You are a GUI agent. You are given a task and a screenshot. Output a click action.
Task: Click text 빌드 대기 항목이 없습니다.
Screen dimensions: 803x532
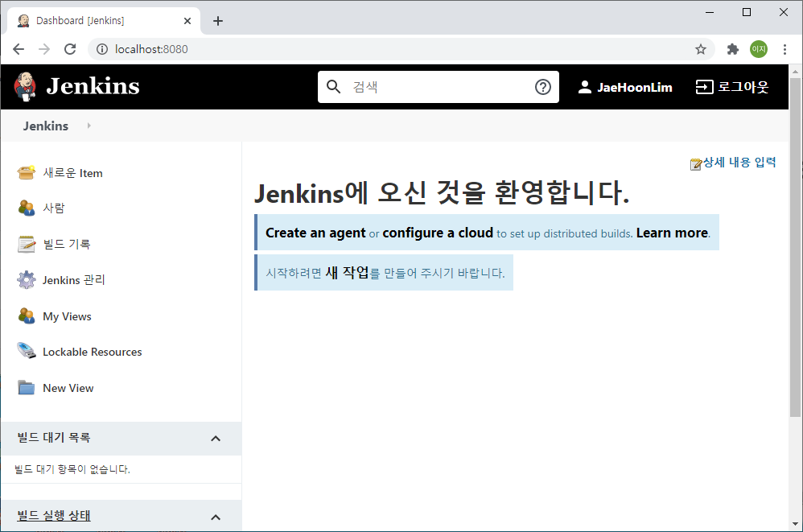[72, 469]
